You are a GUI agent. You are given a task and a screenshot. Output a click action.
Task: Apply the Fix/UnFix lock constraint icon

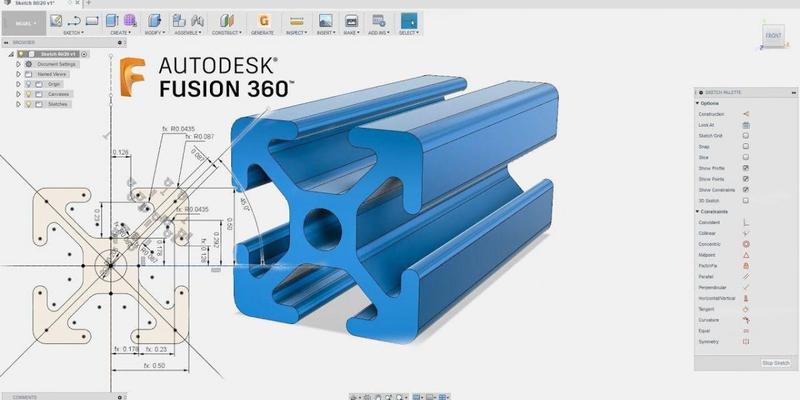coord(746,266)
